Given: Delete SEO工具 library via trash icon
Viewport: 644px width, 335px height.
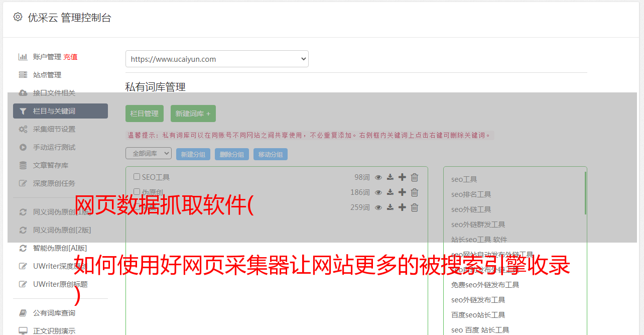Looking at the screenshot, I should coord(415,177).
